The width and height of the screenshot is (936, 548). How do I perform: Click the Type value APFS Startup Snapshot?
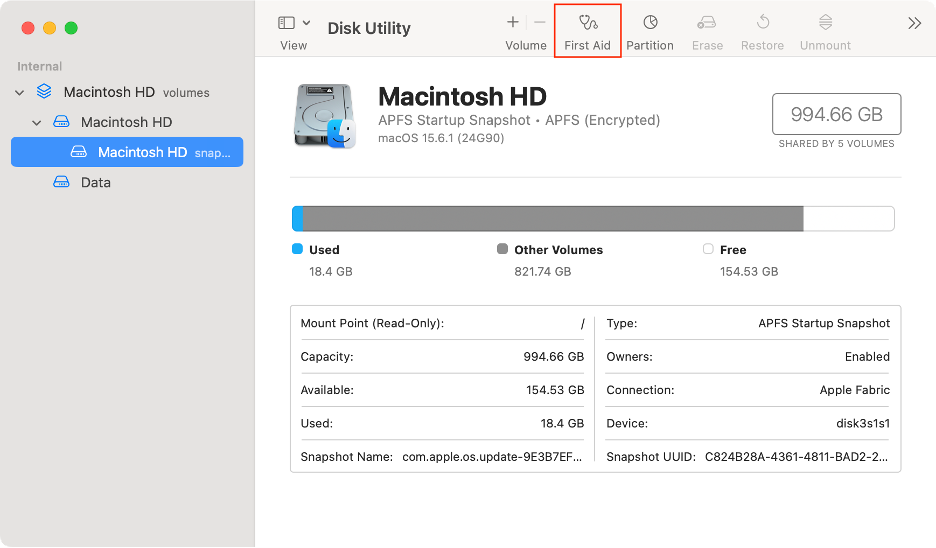point(824,323)
